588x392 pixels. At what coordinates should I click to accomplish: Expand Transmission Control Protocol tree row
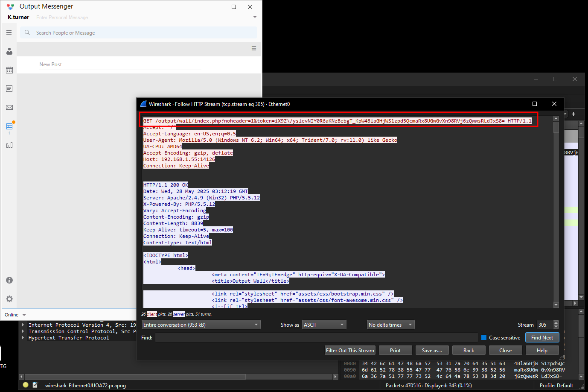23,331
